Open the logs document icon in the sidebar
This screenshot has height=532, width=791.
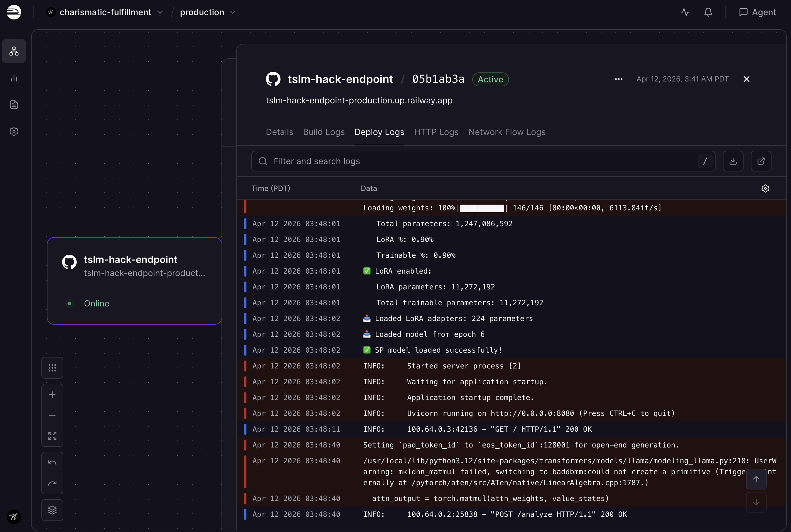pyautogui.click(x=14, y=105)
